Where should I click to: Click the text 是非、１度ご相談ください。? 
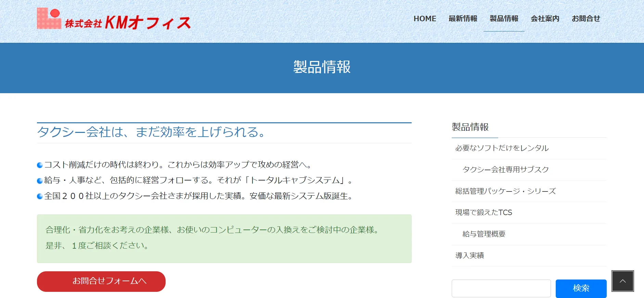tap(98, 246)
